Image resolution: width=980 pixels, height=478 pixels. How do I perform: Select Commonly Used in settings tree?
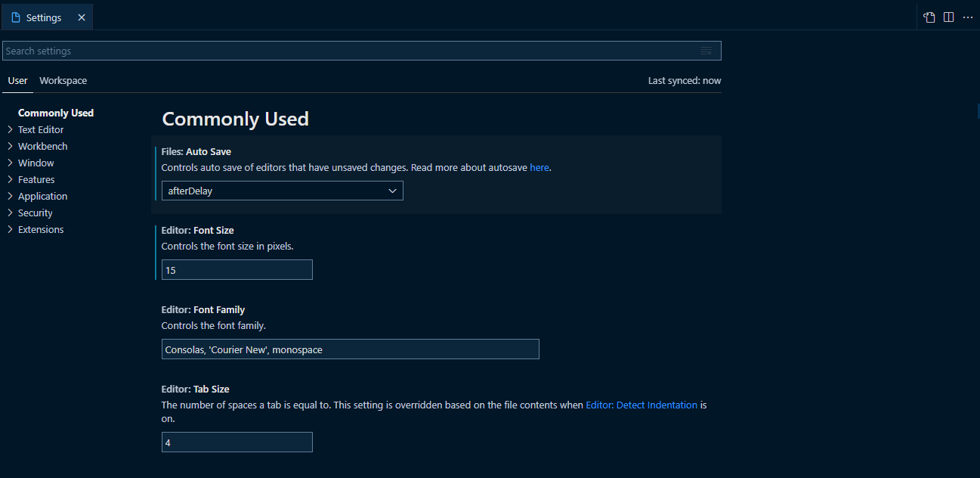point(56,113)
